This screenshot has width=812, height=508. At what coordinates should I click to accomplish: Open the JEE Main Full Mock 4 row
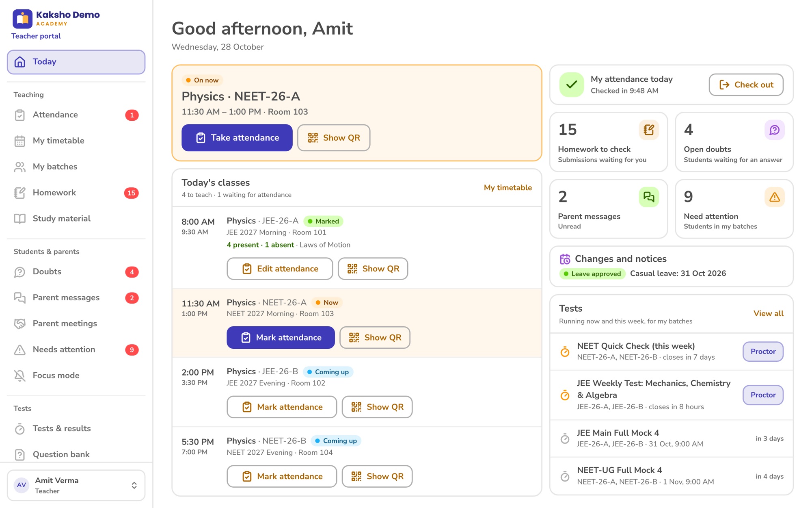(x=672, y=439)
